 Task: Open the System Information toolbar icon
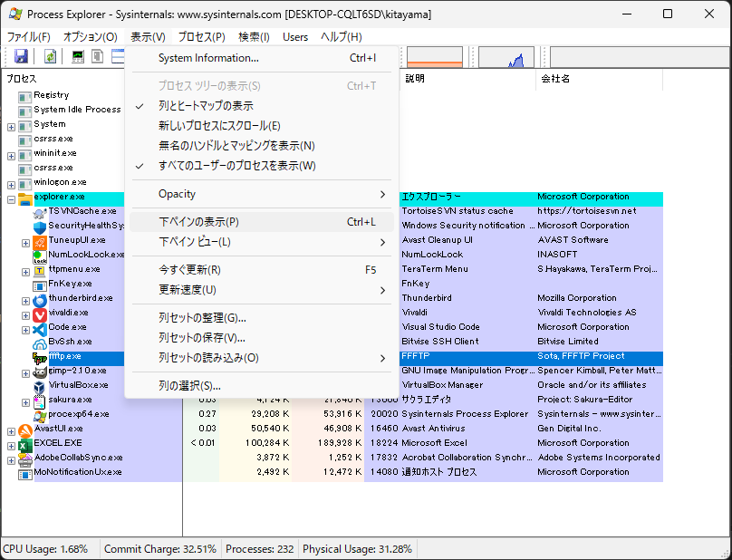[78, 56]
